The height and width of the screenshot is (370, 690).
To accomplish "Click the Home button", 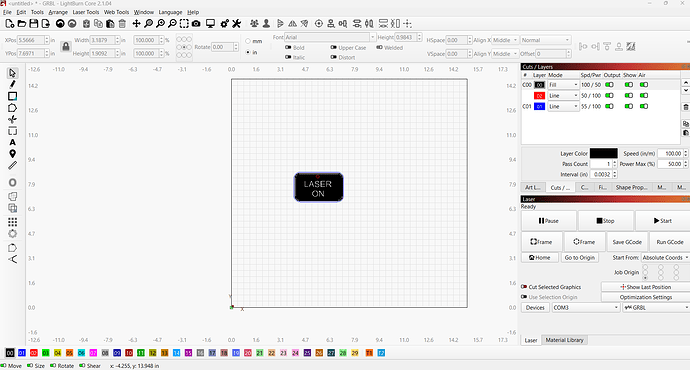I will tap(540, 257).
